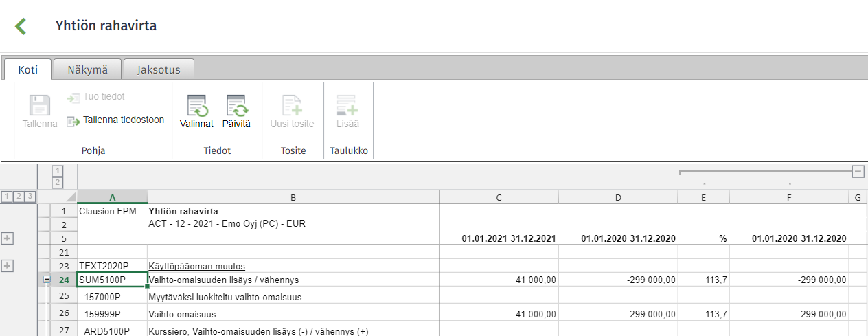Image resolution: width=868 pixels, height=336 pixels.
Task: Select the column C header
Action: [499, 197]
